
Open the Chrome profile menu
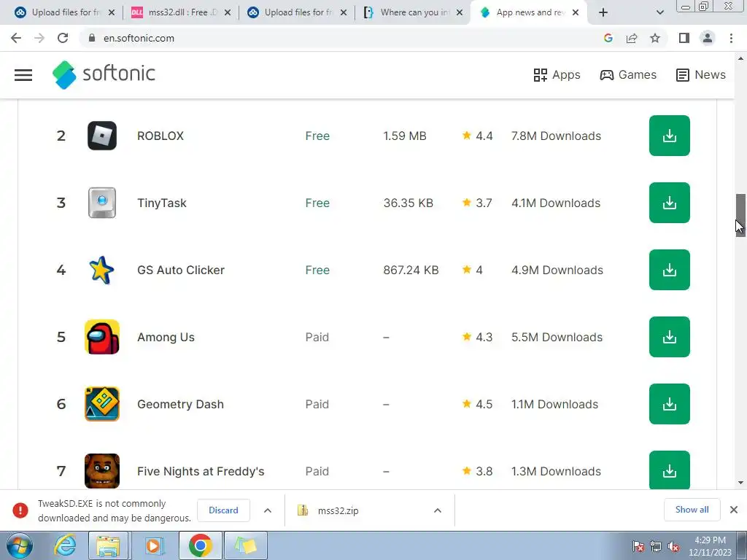coord(708,38)
